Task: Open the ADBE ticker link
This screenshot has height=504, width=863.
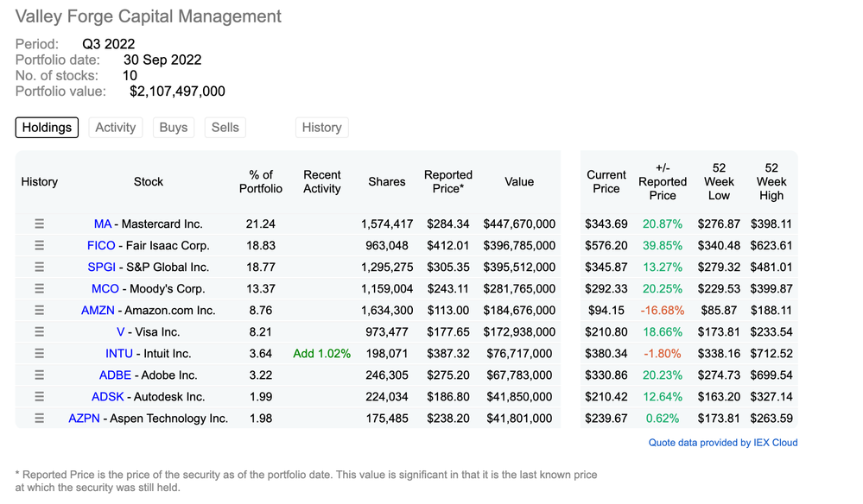Action: tap(115, 375)
